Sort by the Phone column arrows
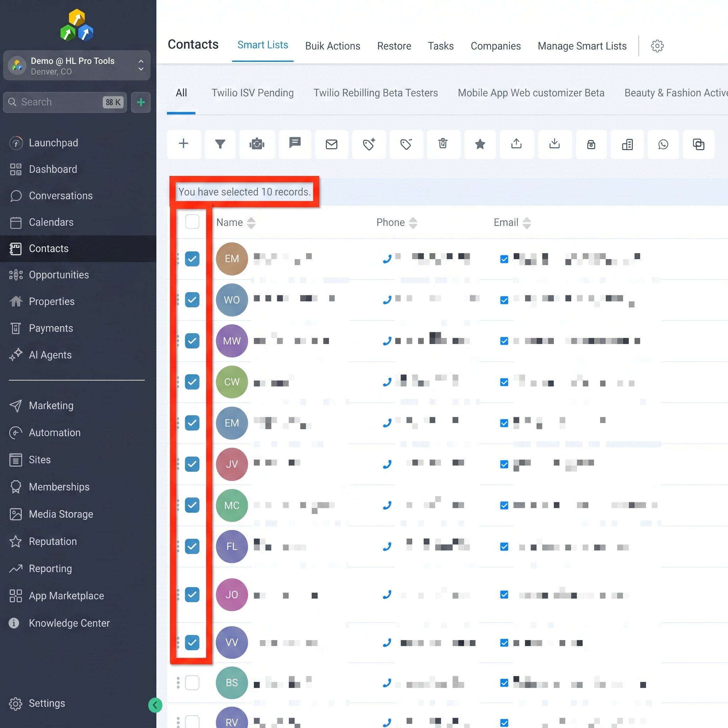This screenshot has height=728, width=728. [x=413, y=223]
